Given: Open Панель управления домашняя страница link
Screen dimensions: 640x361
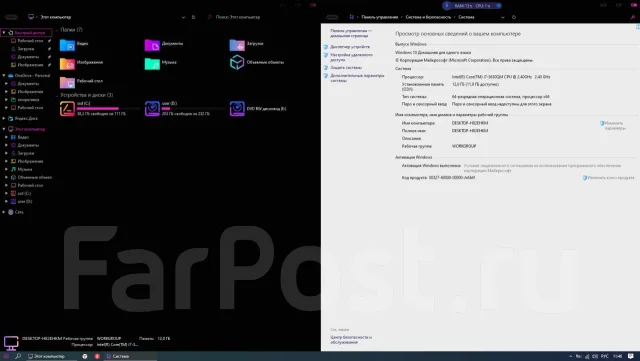Looking at the screenshot, I should click(351, 33).
